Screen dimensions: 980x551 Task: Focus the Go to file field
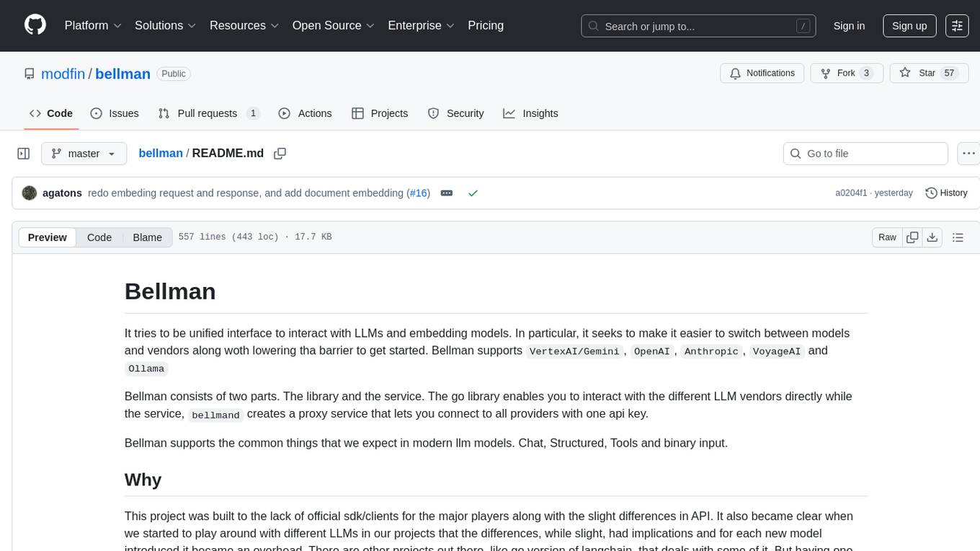point(865,154)
